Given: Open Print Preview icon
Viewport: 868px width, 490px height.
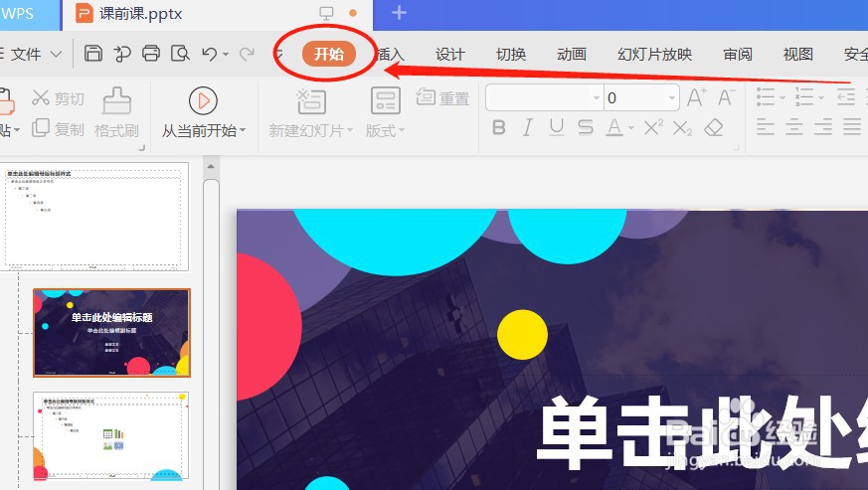Looking at the screenshot, I should click(x=180, y=53).
